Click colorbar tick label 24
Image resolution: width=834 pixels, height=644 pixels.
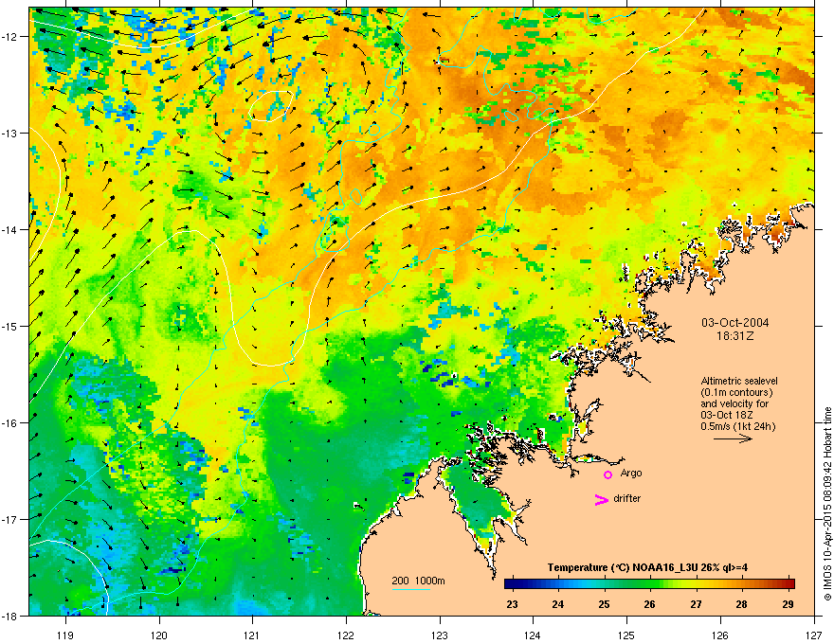558,604
